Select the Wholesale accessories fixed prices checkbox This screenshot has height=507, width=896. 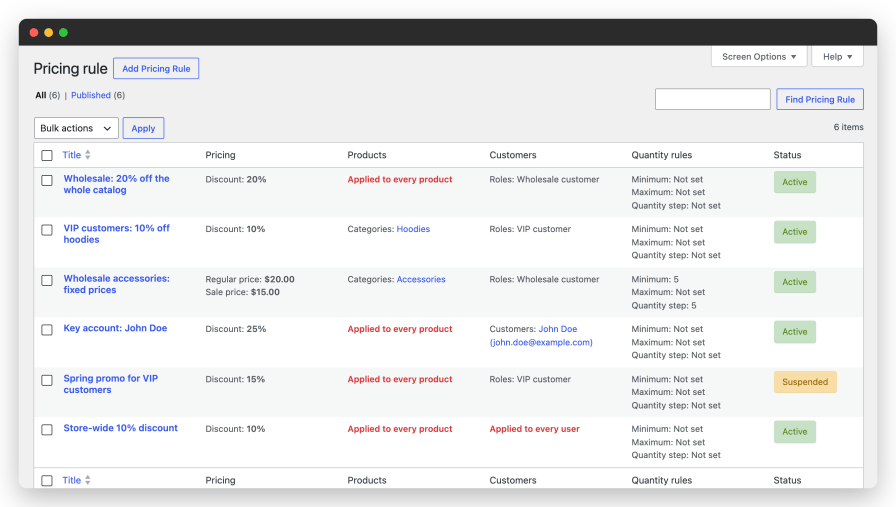tap(47, 281)
